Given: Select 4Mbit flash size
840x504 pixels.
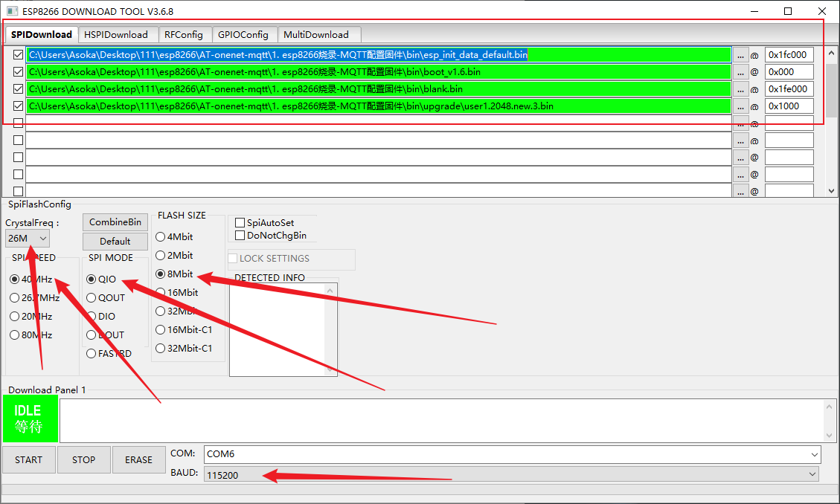Looking at the screenshot, I should [174, 236].
